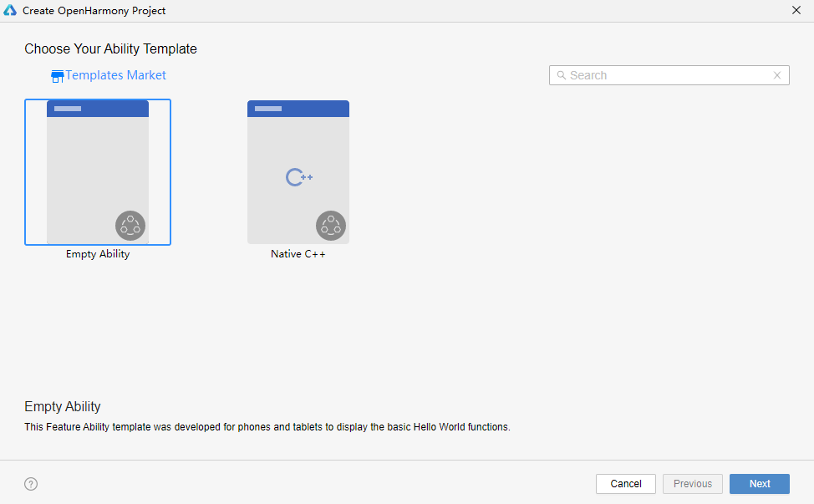Select the Empty Ability template thumbnail
This screenshot has height=504, width=814.
(x=98, y=172)
